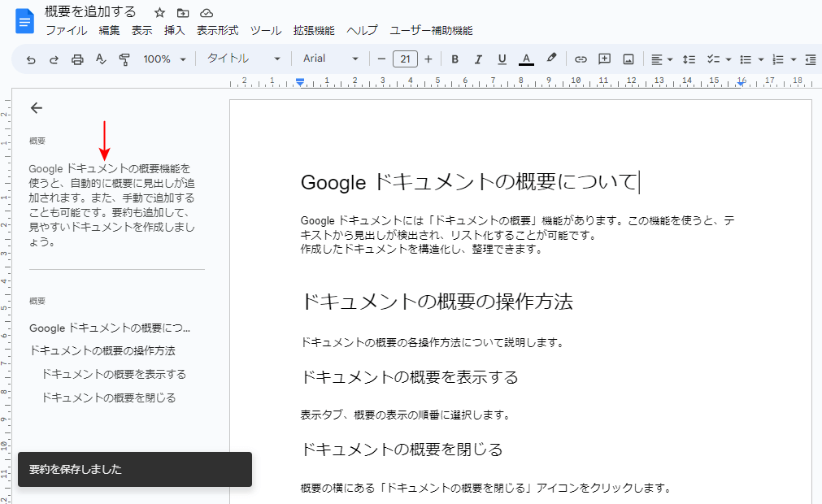Screen dimensions: 822x504
Task: Open the 表示形式 menu
Action: [218, 30]
